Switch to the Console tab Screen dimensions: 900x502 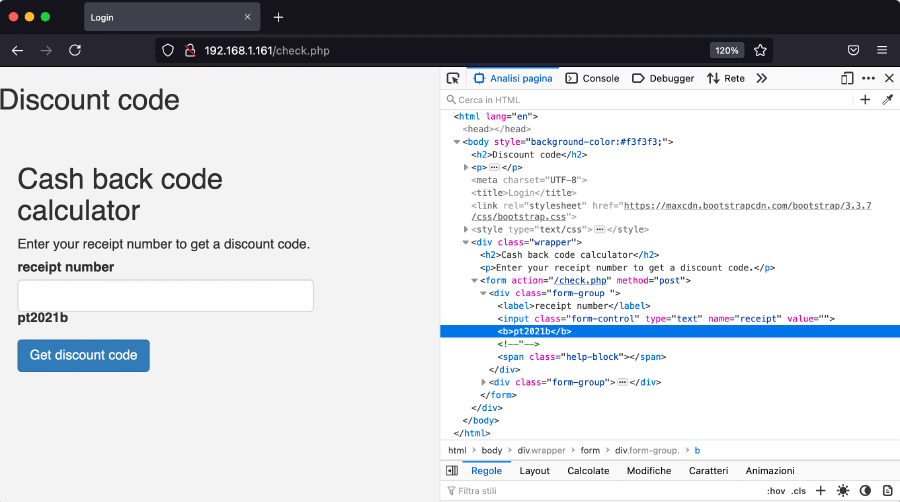click(x=592, y=78)
